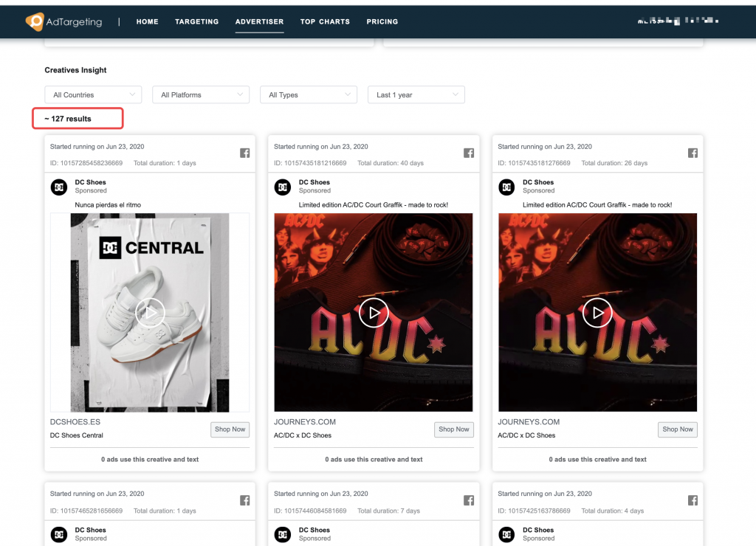
Task: Click DC Shoes avatar on ad ID 10157425163786669
Action: [506, 534]
